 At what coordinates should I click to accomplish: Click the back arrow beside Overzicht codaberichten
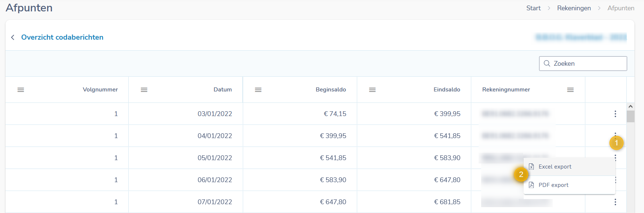coord(13,37)
